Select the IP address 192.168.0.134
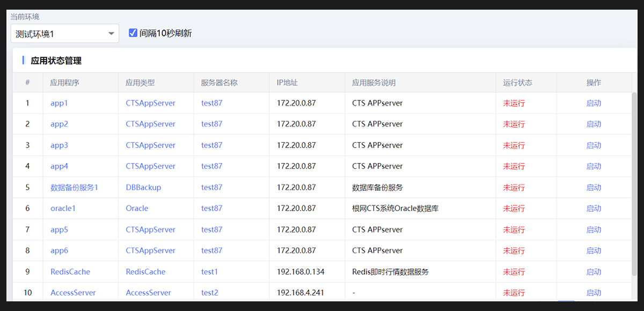Screen dimensions: 644x311 coord(301,272)
